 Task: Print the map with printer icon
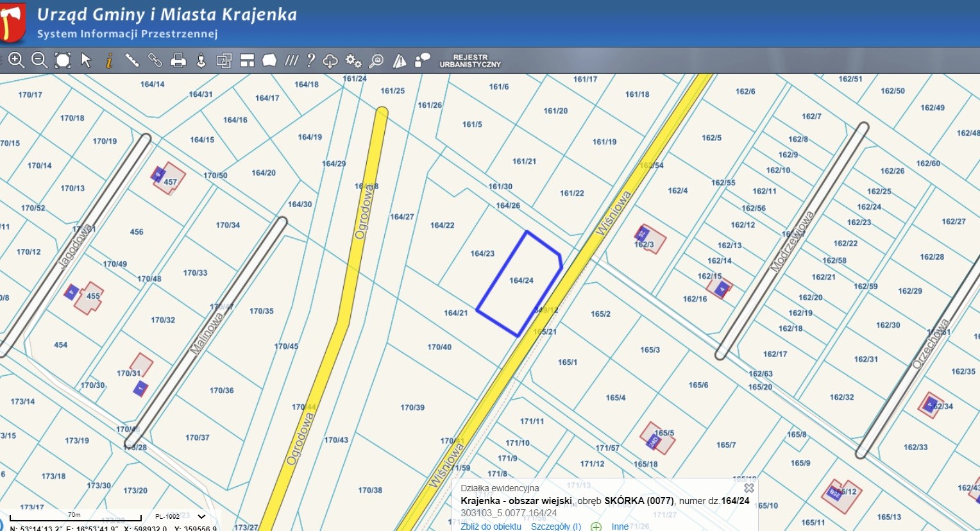(x=178, y=61)
